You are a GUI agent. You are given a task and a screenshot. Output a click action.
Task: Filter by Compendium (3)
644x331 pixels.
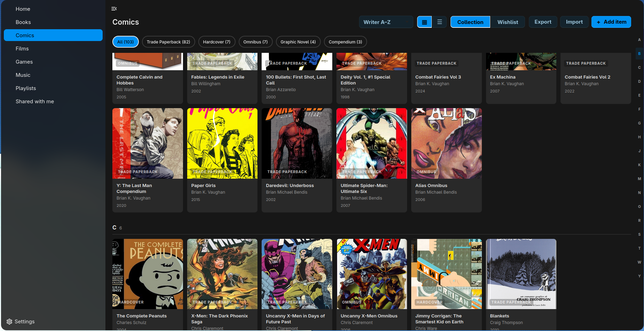click(x=345, y=42)
